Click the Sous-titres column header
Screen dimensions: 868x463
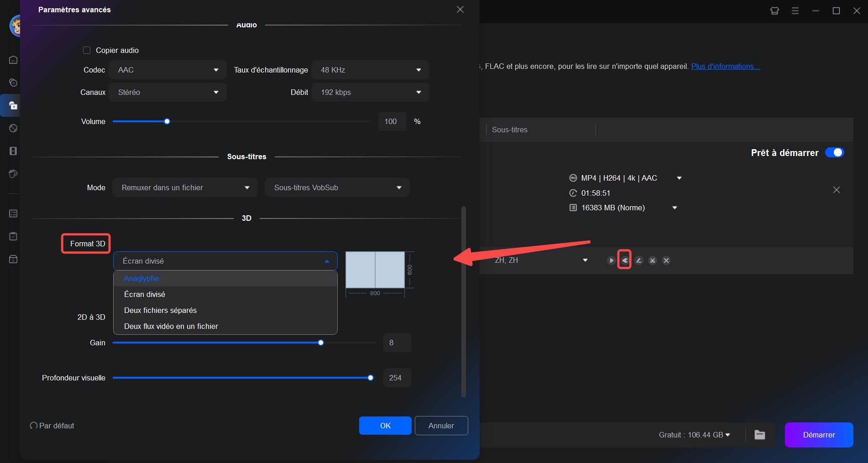pos(510,130)
